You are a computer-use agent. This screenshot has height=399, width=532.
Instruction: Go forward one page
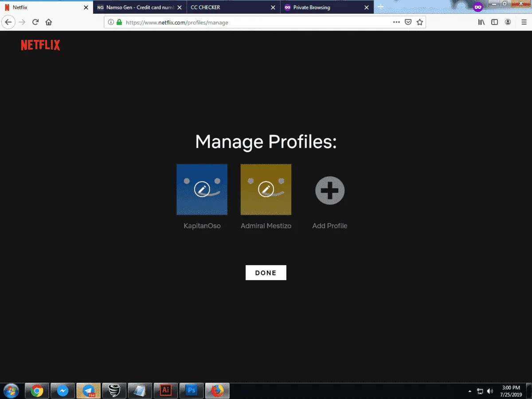[x=22, y=22]
